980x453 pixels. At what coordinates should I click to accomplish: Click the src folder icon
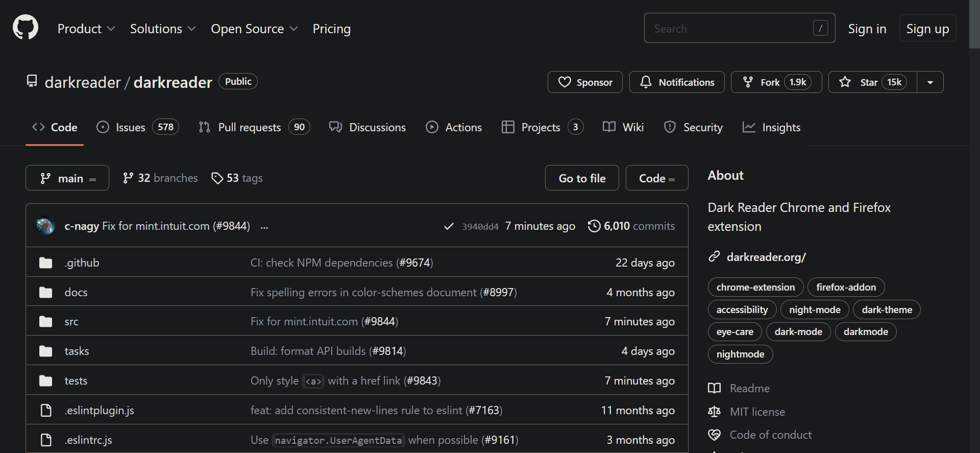46,322
